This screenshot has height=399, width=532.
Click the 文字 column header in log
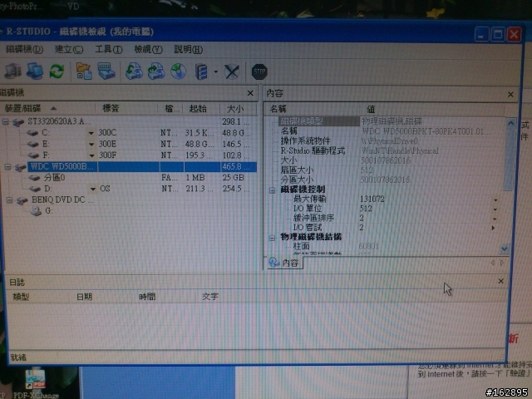(351, 297)
